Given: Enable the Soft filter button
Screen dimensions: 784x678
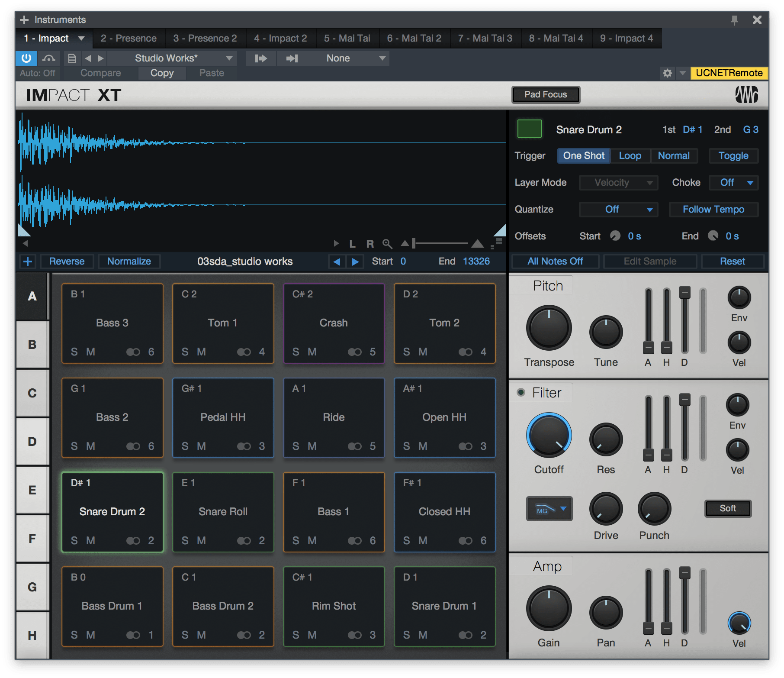Looking at the screenshot, I should [728, 508].
